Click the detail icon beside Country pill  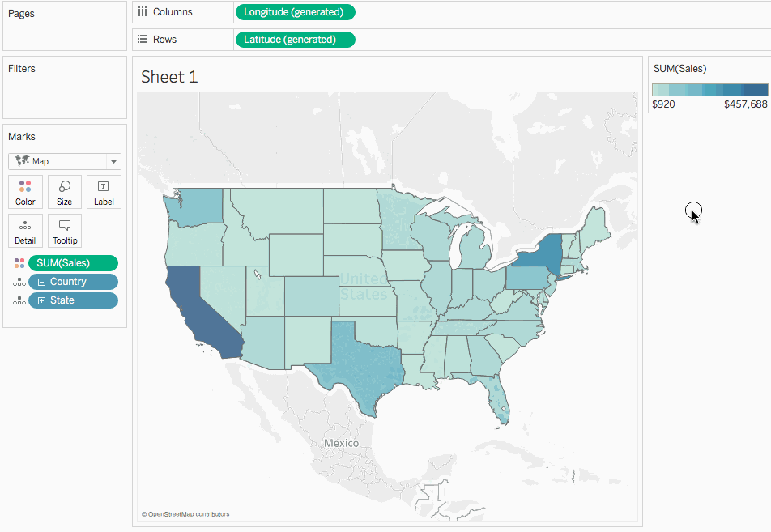point(19,282)
